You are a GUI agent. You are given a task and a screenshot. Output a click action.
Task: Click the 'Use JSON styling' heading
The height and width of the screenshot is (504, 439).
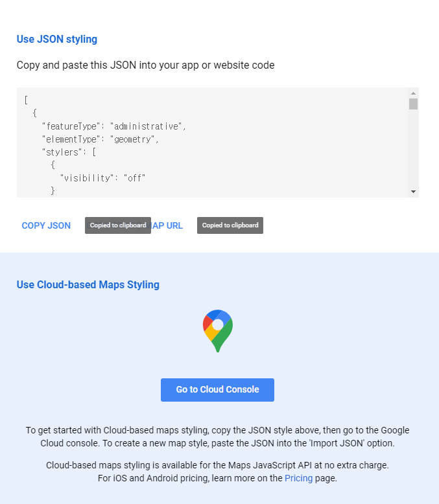pos(57,39)
